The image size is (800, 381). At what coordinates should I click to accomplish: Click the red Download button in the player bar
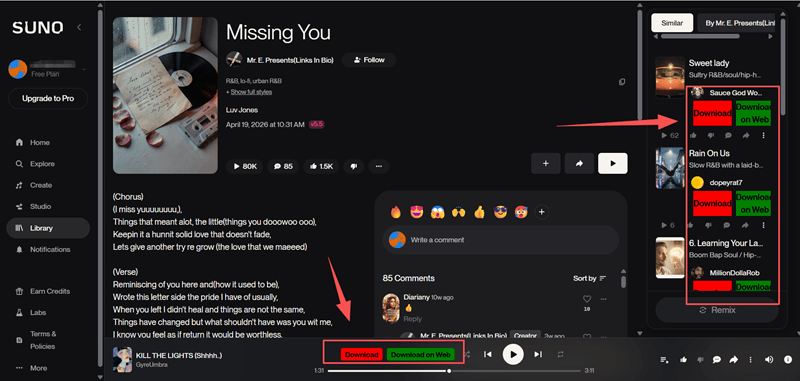[362, 354]
